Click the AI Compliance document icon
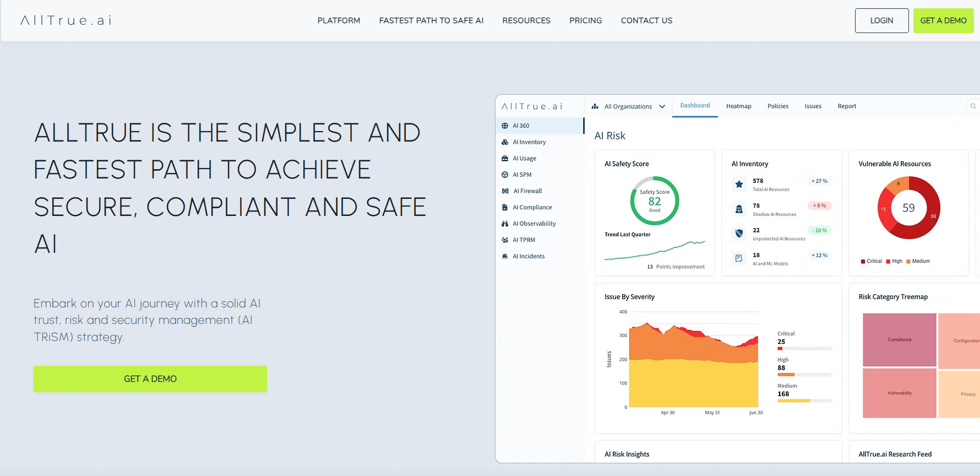980x476 pixels. (x=505, y=207)
